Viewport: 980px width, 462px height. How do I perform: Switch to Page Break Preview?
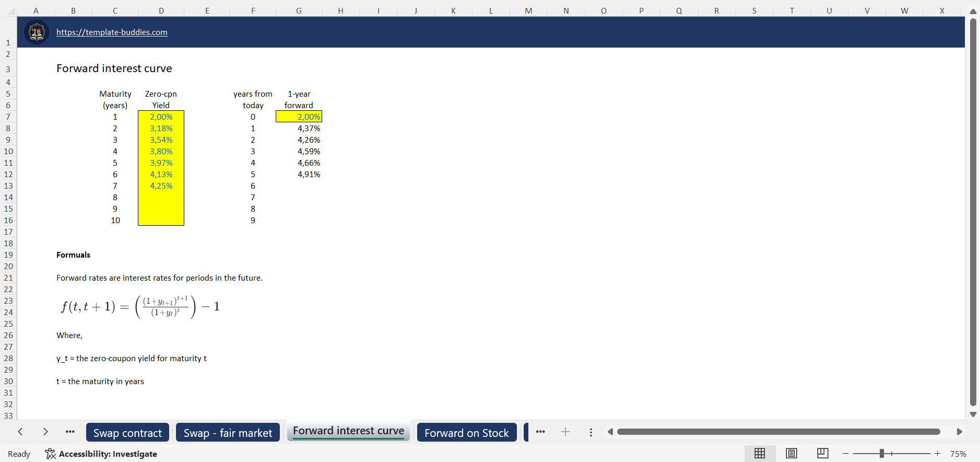(x=822, y=454)
